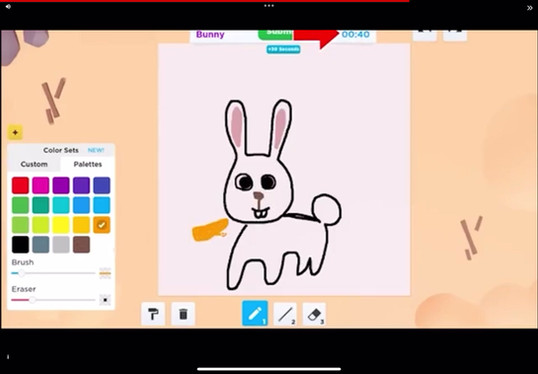The image size is (538, 374).
Task: Select the straight line tool
Action: 285,314
